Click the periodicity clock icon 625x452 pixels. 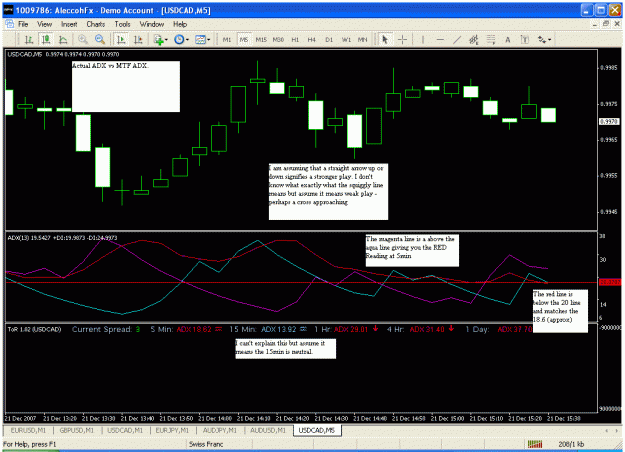(179, 39)
